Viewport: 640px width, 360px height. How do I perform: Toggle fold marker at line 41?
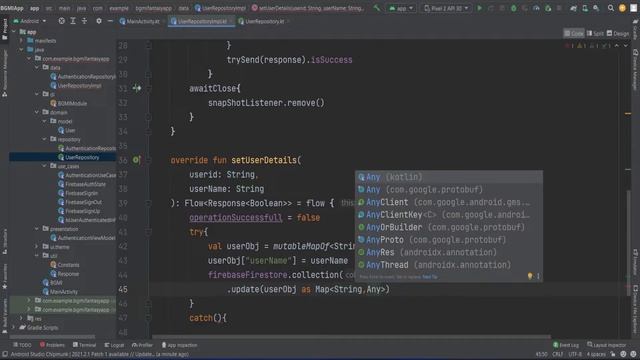point(149,232)
